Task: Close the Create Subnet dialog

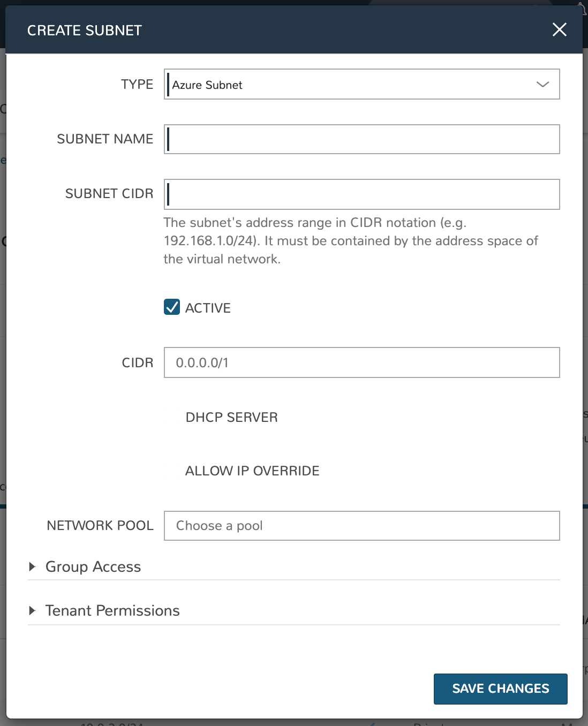Action: click(x=559, y=29)
